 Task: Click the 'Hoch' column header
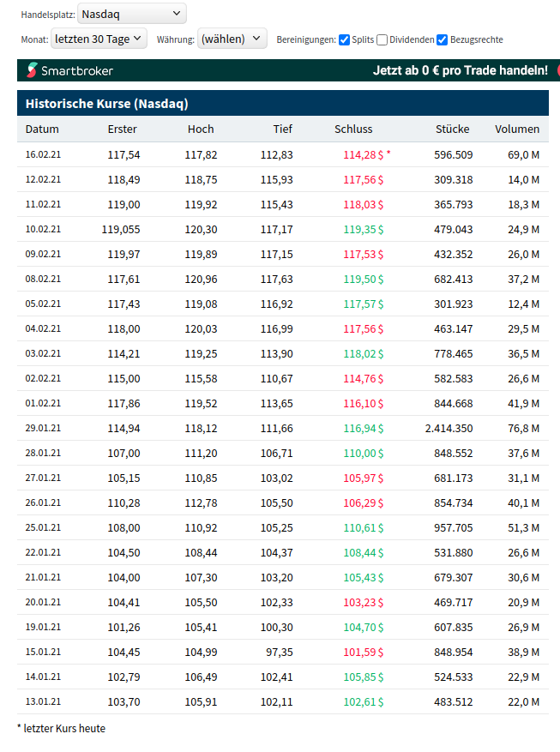tap(201, 129)
